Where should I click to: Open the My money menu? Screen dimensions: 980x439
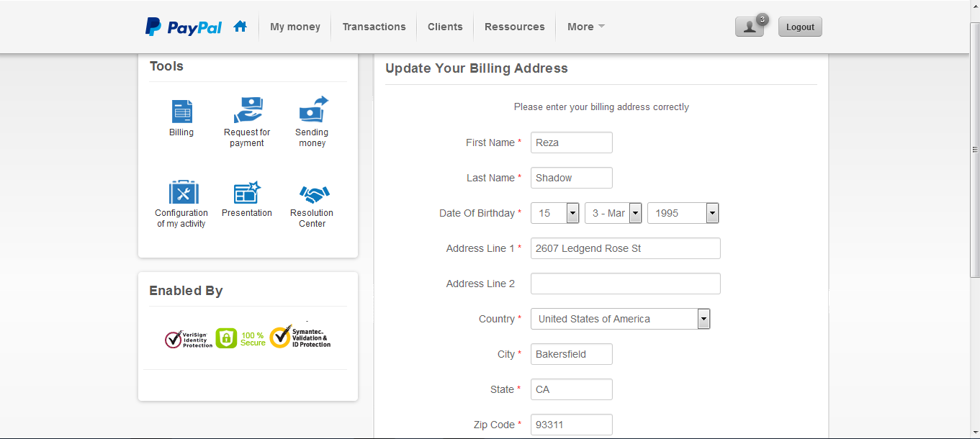click(295, 27)
